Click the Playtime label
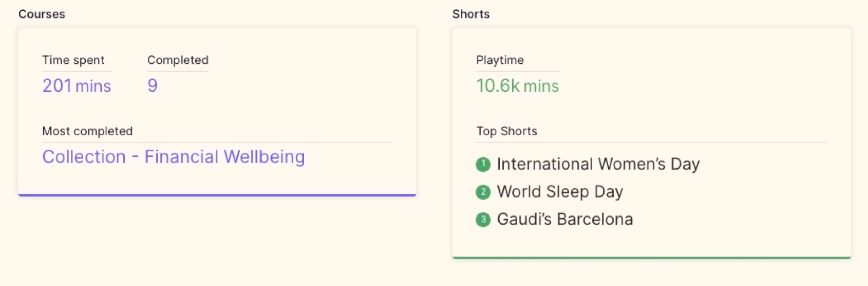This screenshot has width=868, height=286. pos(500,60)
